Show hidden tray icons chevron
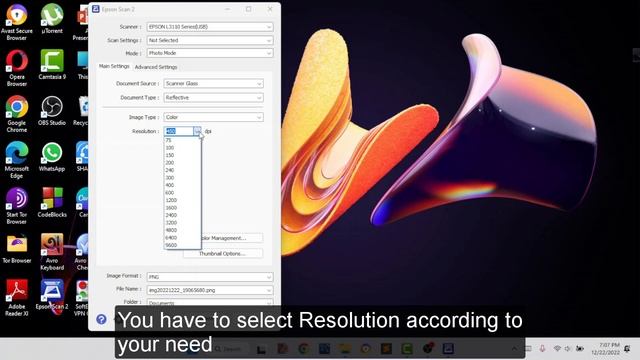Image resolution: width=640 pixels, height=360 pixels. [514, 348]
